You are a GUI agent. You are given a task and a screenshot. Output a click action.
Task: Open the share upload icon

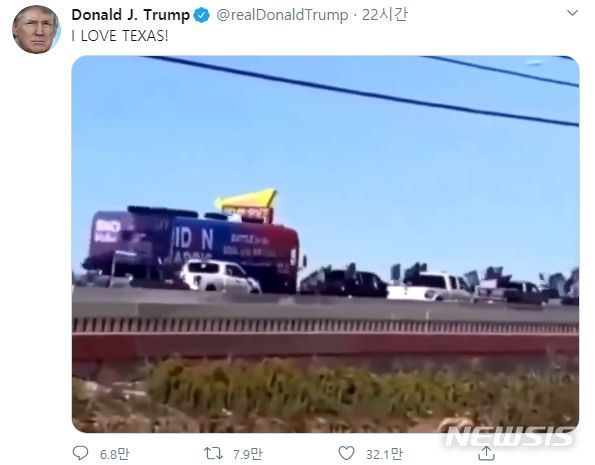click(x=486, y=452)
